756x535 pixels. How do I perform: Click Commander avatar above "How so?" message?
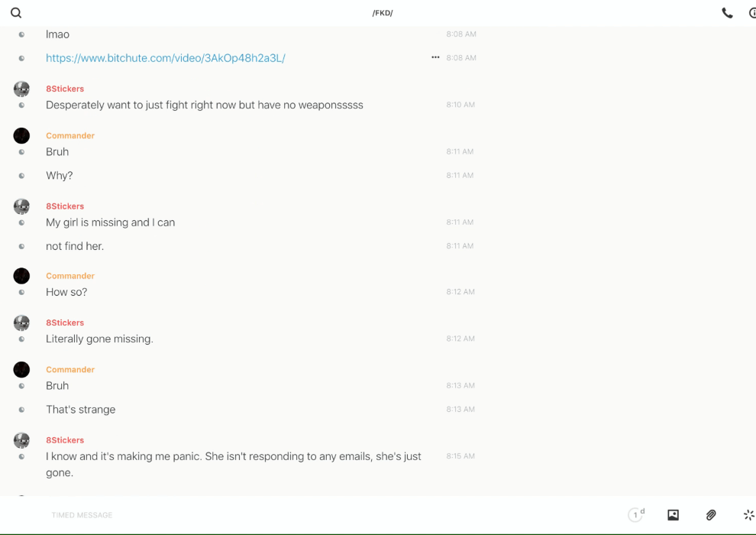(x=21, y=276)
